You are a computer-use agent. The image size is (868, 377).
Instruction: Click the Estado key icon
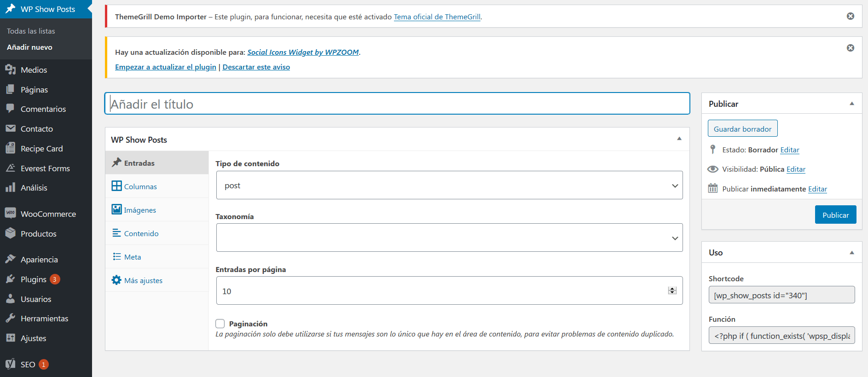(713, 149)
